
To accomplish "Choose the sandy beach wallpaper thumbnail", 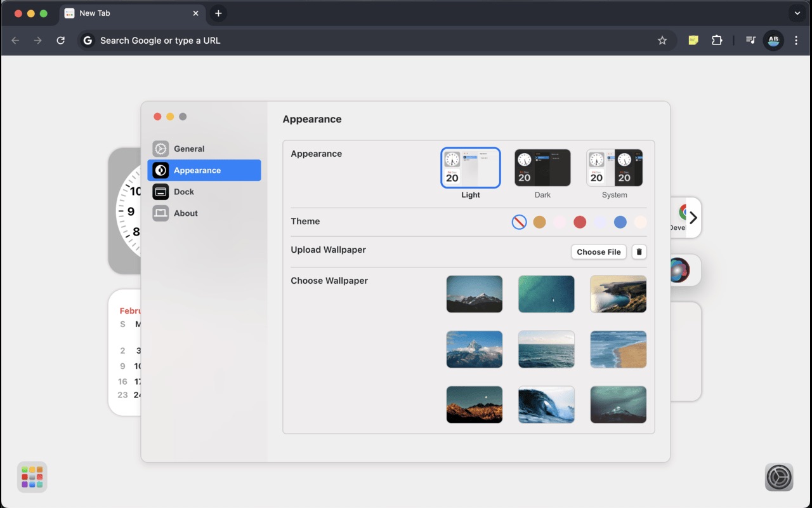I will [x=618, y=349].
